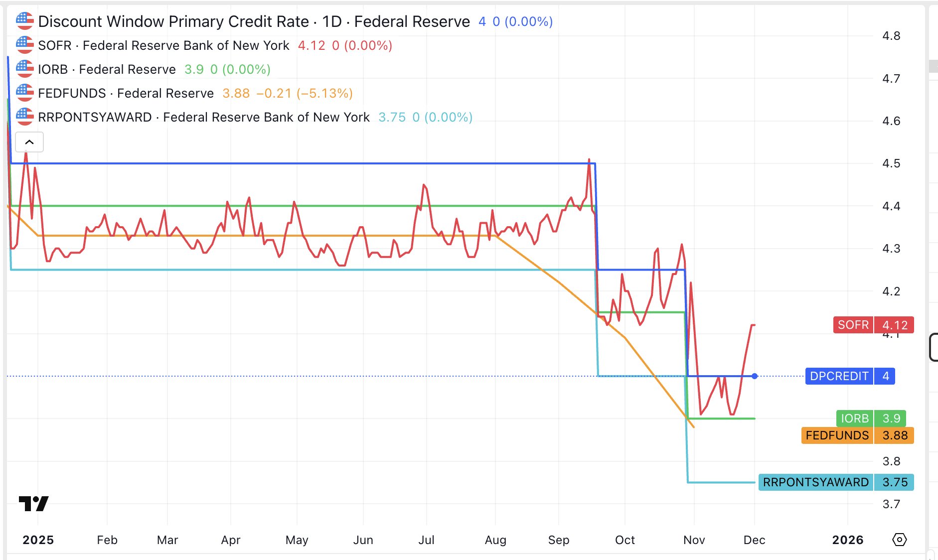Click flag icon beside Discount Window title
The width and height of the screenshot is (938, 560).
24,21
